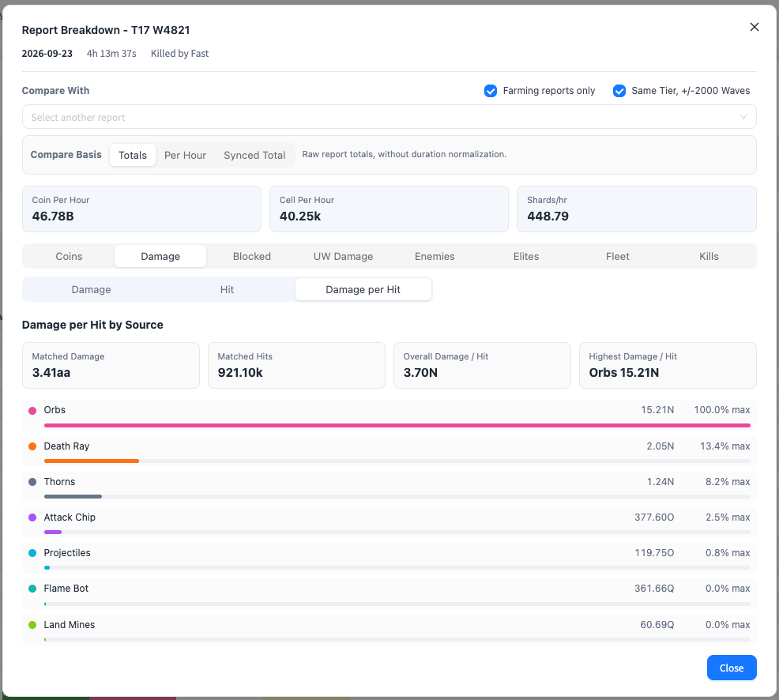Select the Damage sub-tab
The width and height of the screenshot is (779, 700).
tap(92, 290)
